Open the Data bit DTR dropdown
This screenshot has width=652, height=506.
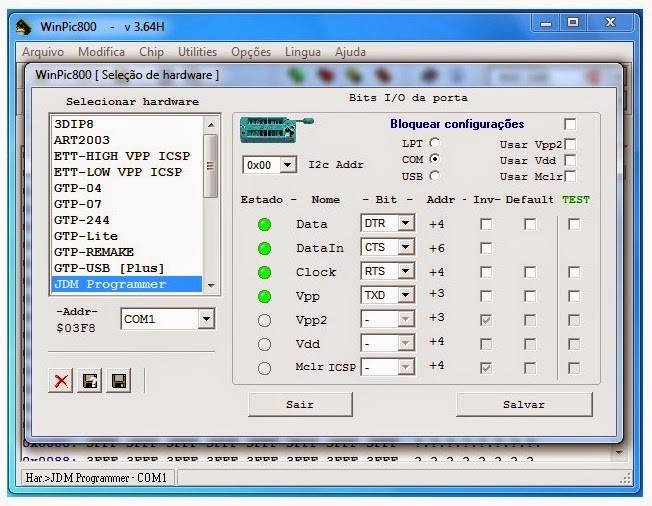(405, 223)
